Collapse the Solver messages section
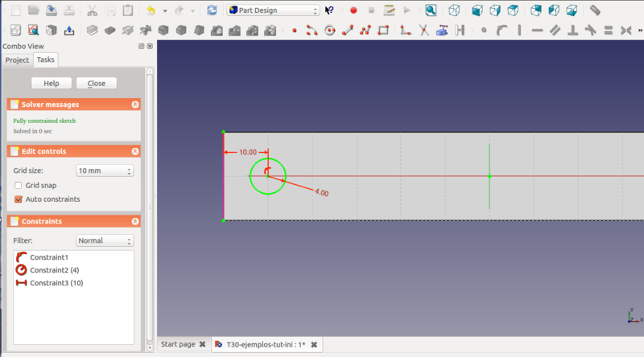The image size is (644, 357). [135, 105]
